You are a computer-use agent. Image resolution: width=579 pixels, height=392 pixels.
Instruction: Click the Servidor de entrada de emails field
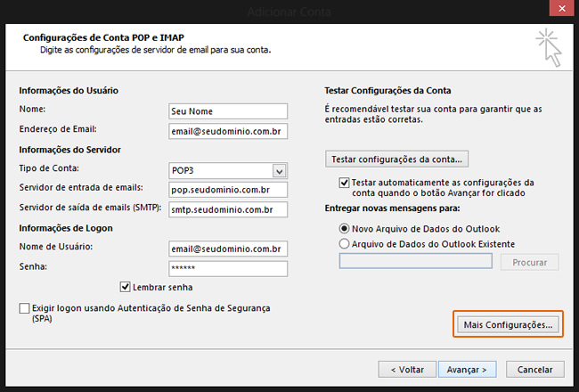click(x=228, y=190)
